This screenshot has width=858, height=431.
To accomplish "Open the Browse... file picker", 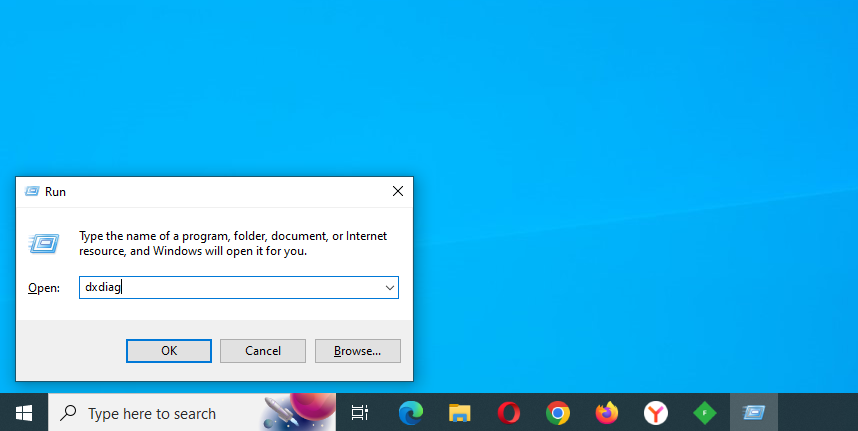I will point(357,351).
